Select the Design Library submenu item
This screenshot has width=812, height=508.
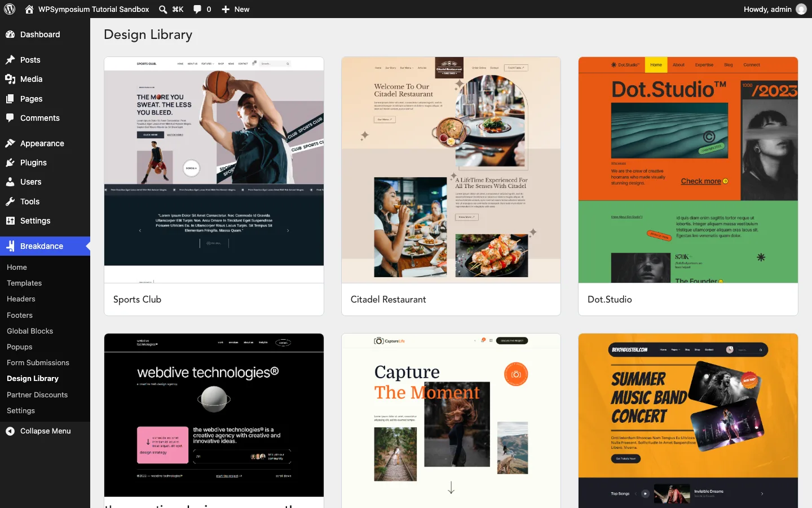pos(33,379)
